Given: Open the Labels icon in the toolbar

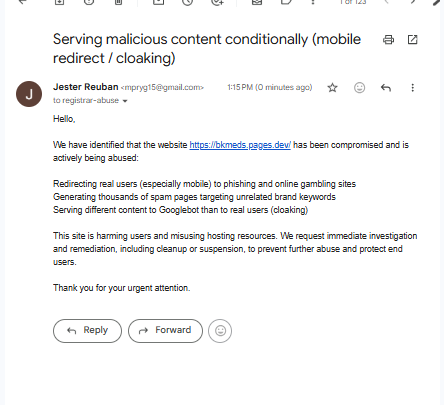Looking at the screenshot, I should (x=286, y=2).
